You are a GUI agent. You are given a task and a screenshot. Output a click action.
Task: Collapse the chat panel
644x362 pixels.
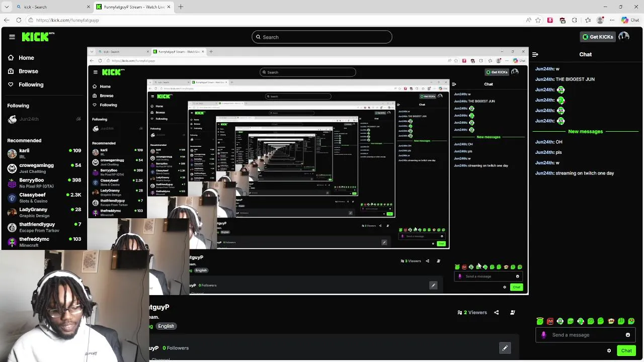[535, 54]
